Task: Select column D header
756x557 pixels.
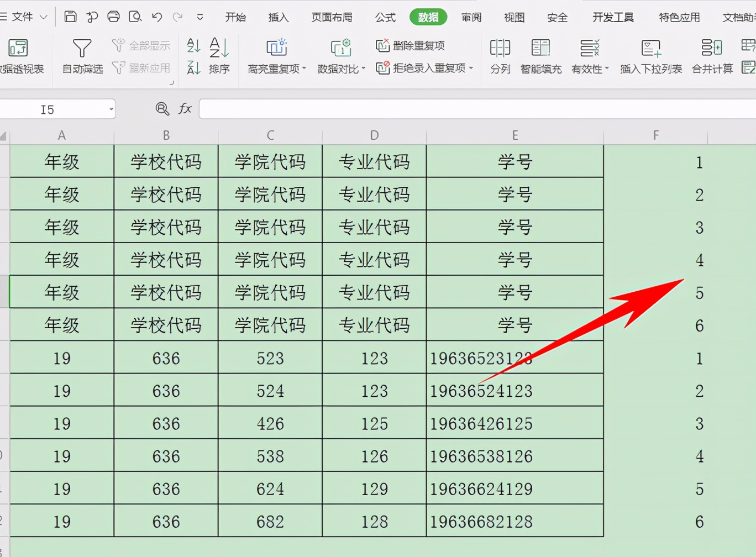Action: (374, 135)
